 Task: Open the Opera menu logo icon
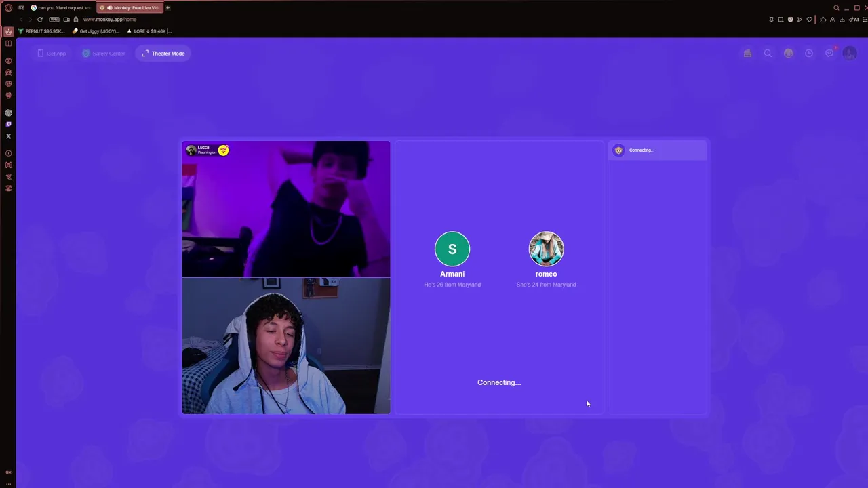coord(8,7)
